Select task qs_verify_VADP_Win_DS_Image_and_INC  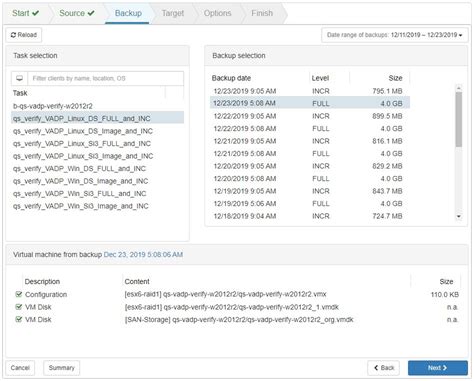point(97,181)
